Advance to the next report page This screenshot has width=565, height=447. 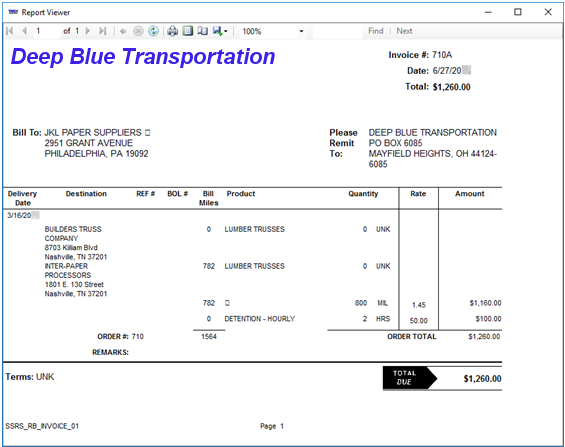coord(88,31)
